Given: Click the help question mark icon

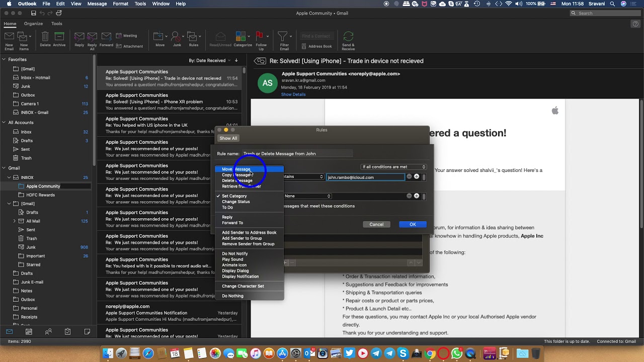Looking at the screenshot, I should pos(636,24).
